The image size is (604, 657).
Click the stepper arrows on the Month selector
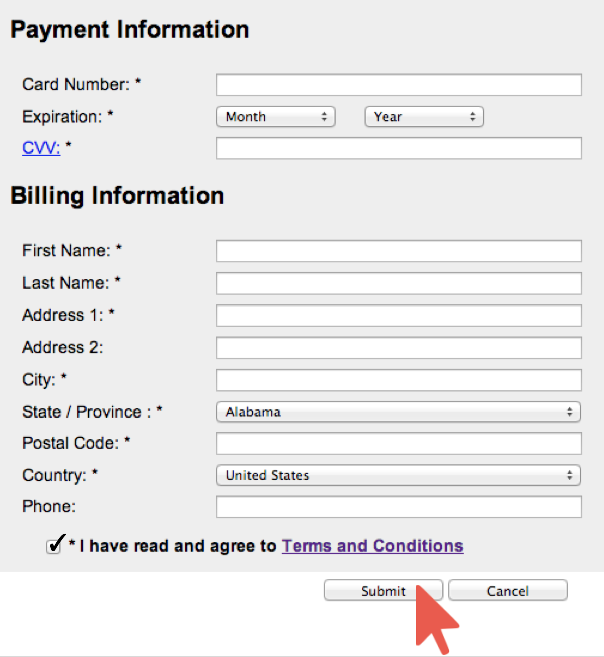tap(324, 116)
